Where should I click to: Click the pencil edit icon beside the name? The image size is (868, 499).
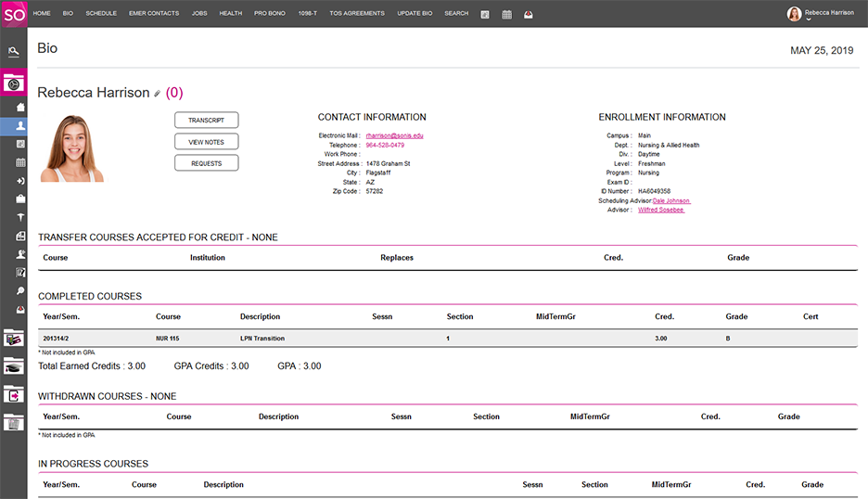(158, 94)
